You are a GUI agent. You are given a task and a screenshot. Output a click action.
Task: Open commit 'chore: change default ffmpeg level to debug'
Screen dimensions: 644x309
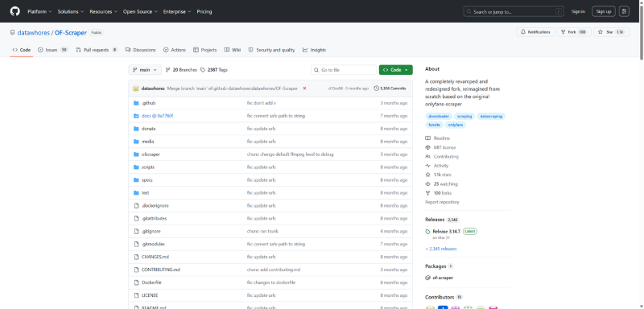click(x=290, y=154)
